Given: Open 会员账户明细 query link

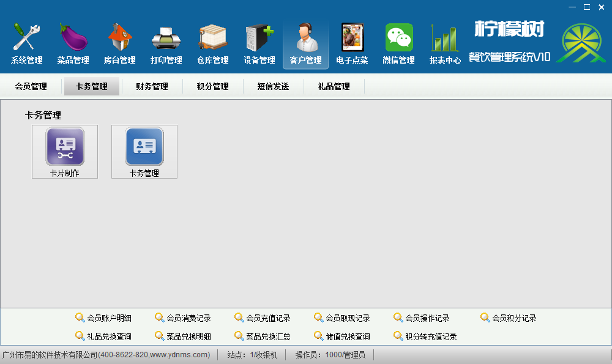Looking at the screenshot, I should point(109,318).
